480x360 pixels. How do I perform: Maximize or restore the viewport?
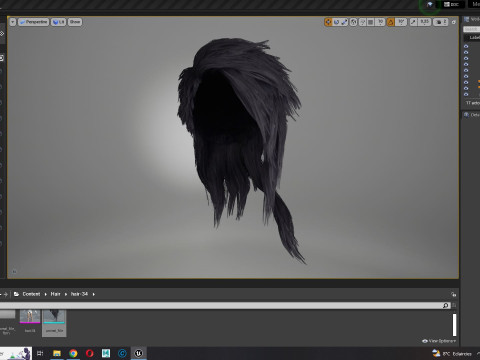[454, 22]
